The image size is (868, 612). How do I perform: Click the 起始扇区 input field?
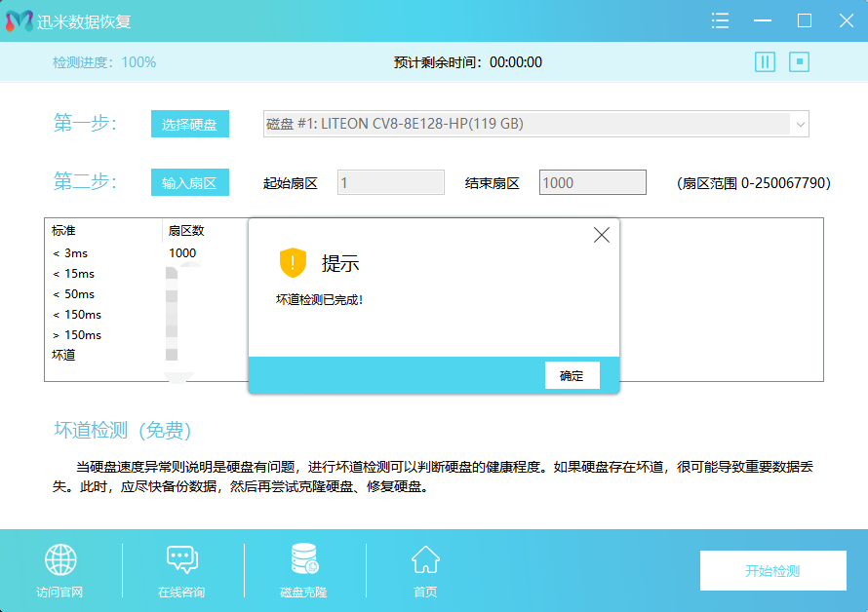[x=390, y=181]
